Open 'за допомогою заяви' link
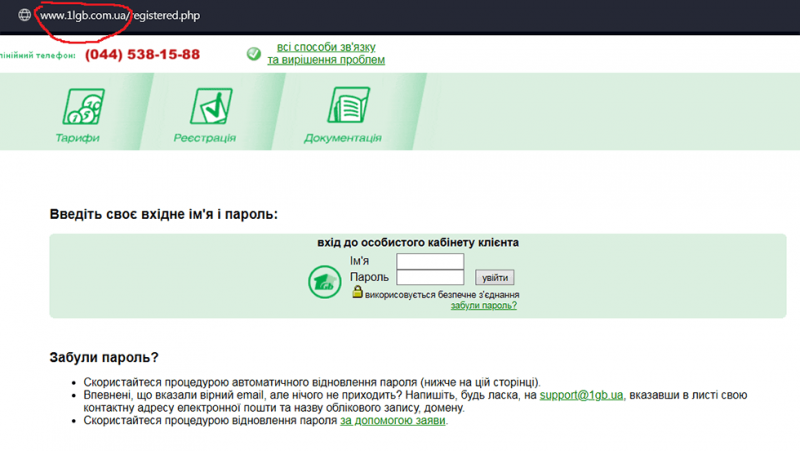The width and height of the screenshot is (800, 451). click(393, 420)
